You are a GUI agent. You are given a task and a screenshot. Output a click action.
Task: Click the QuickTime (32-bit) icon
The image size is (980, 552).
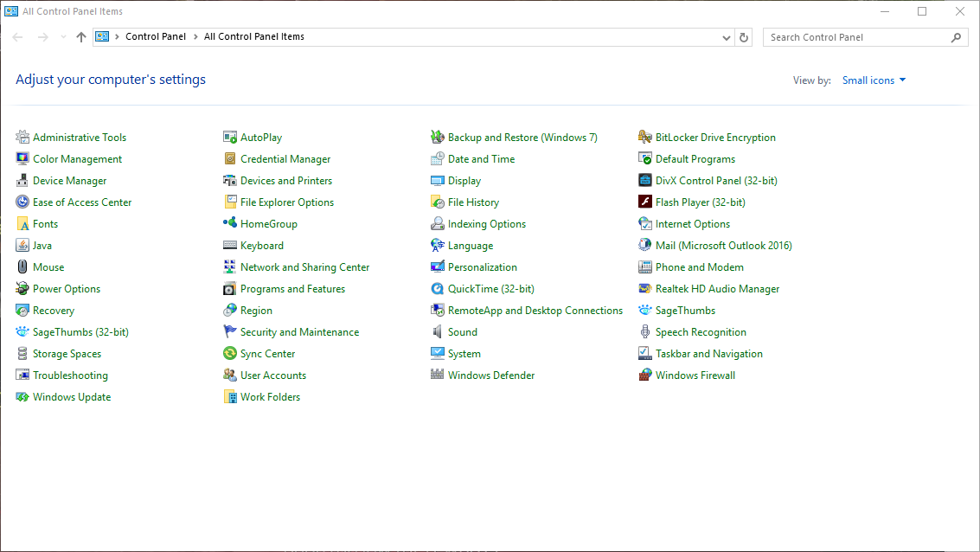pyautogui.click(x=438, y=289)
